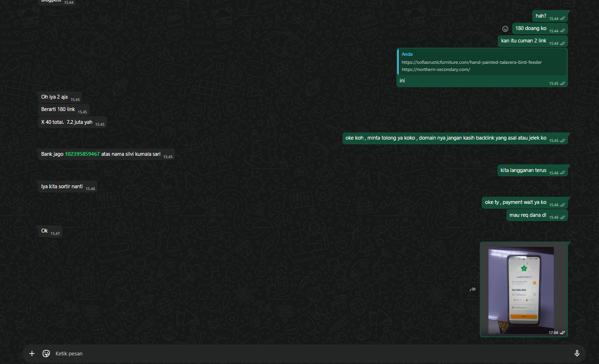Viewport: 599px width, 364px height.
Task: Open the northern-secondary.com link
Action: 435,70
